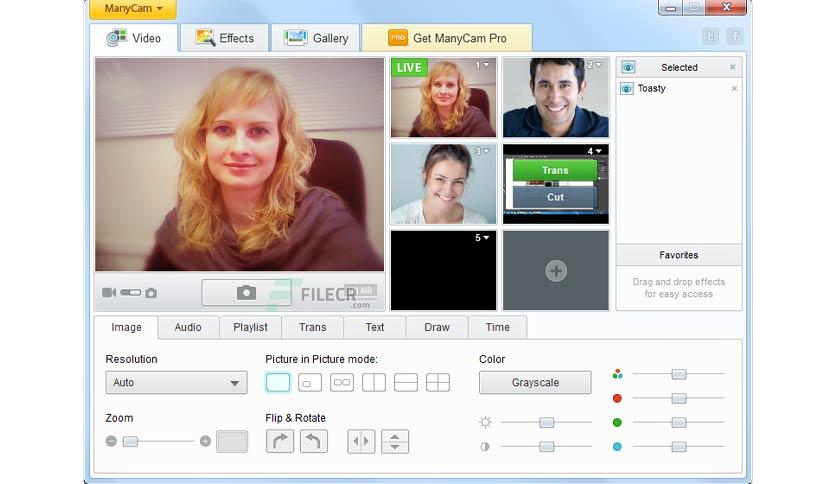Open the Time tab
The width and height of the screenshot is (836, 484).
coord(497,327)
